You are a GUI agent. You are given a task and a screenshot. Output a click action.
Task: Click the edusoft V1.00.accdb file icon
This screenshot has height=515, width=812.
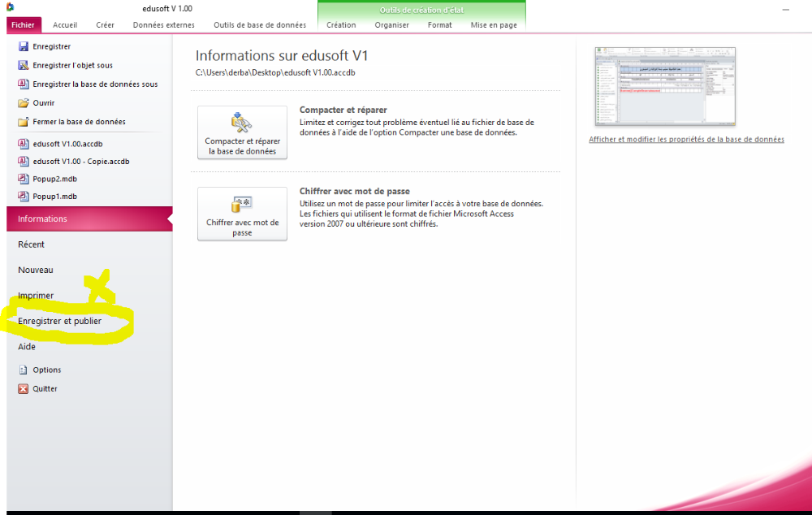coord(24,144)
